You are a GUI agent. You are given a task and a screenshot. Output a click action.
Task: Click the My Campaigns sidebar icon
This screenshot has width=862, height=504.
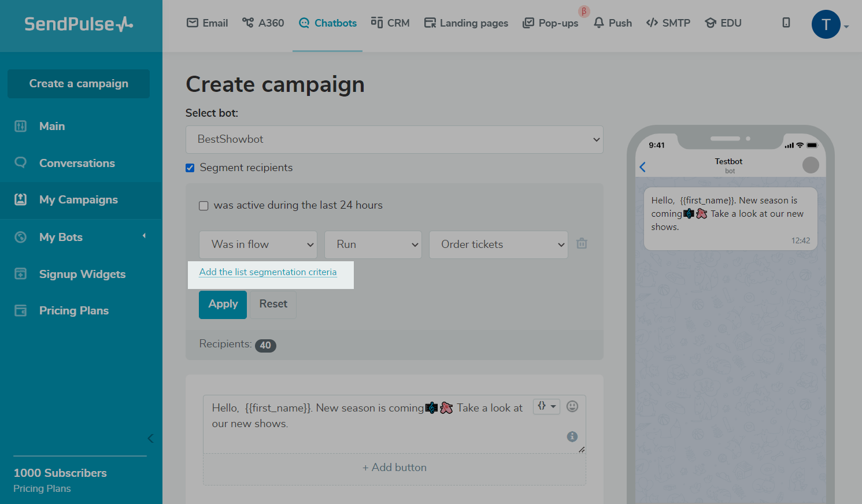(20, 199)
